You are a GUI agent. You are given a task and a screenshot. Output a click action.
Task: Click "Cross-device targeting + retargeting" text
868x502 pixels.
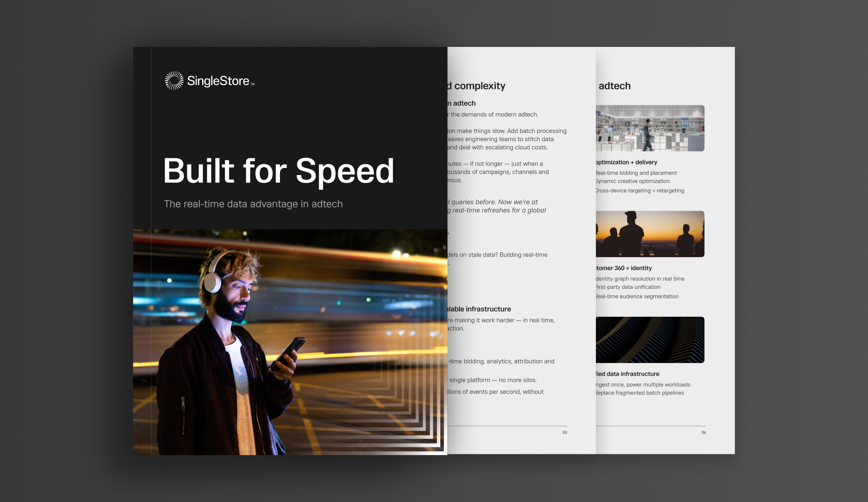pyautogui.click(x=639, y=190)
